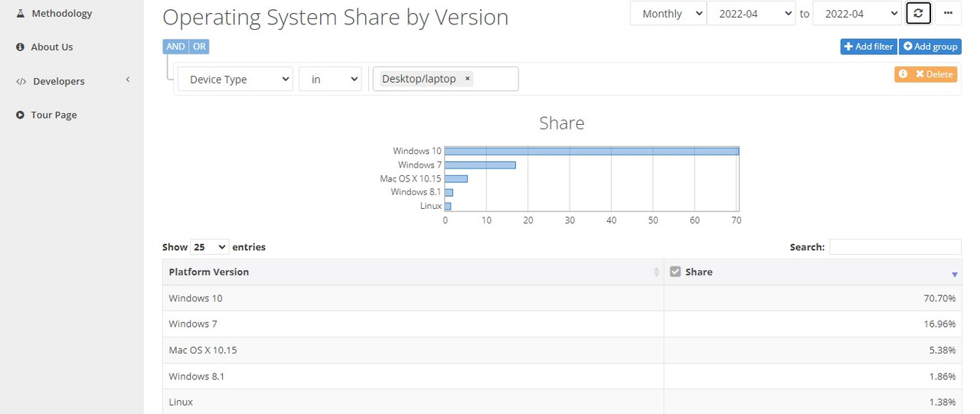This screenshot has width=980, height=414.
Task: Remove the Desktop/laptop tag with its x
Action: point(467,79)
